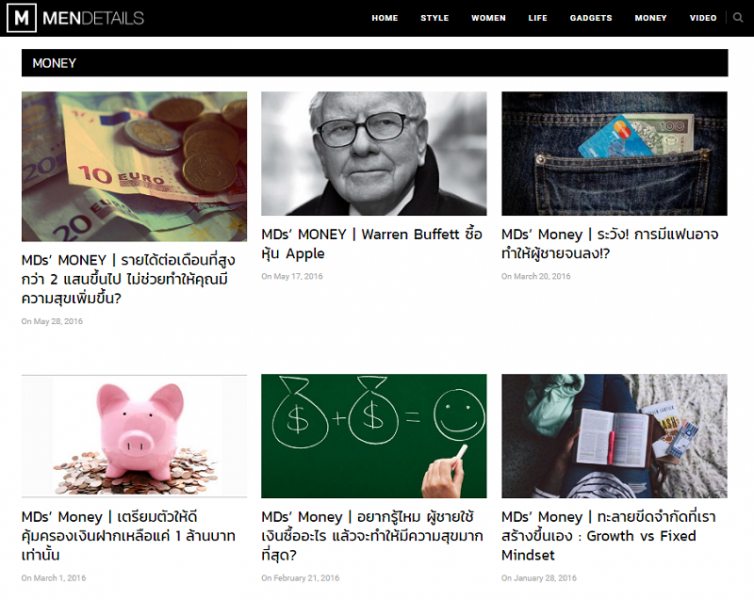Image resolution: width=754 pixels, height=600 pixels.
Task: Open the Growth vs Fixed Mindset headline
Action: click(609, 536)
